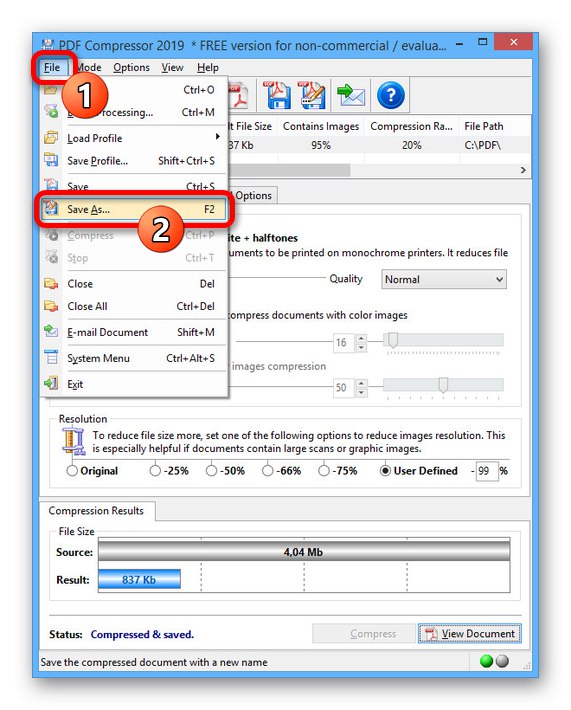Click the Save As pencil toolbar icon
The width and height of the screenshot is (571, 710).
pyautogui.click(x=312, y=95)
